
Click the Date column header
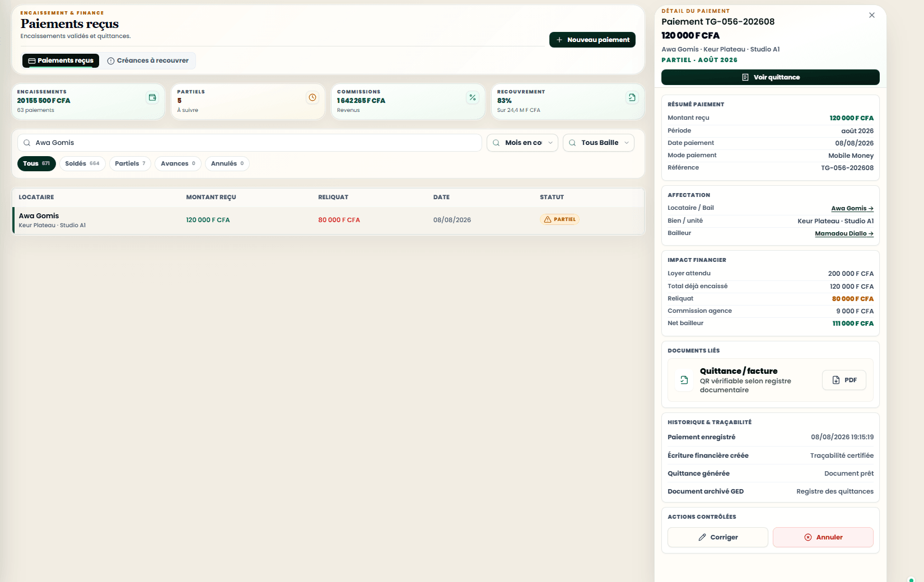coord(441,197)
